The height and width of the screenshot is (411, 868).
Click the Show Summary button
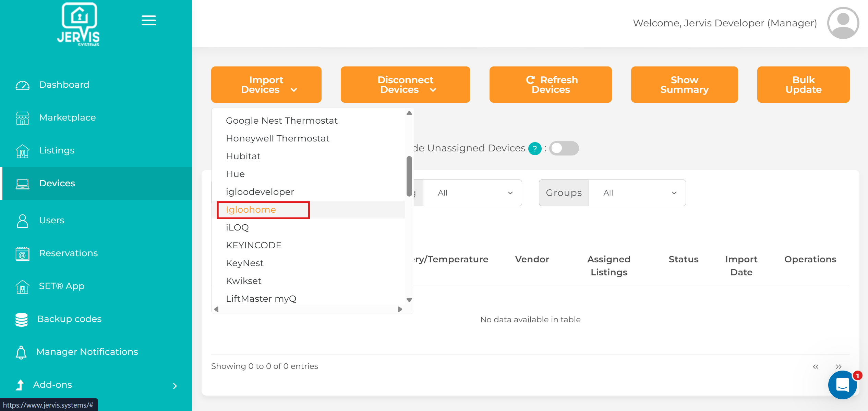(684, 85)
